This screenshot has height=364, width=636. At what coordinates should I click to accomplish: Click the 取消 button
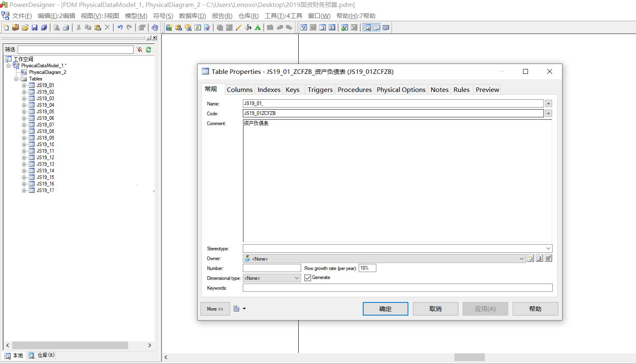pos(436,309)
